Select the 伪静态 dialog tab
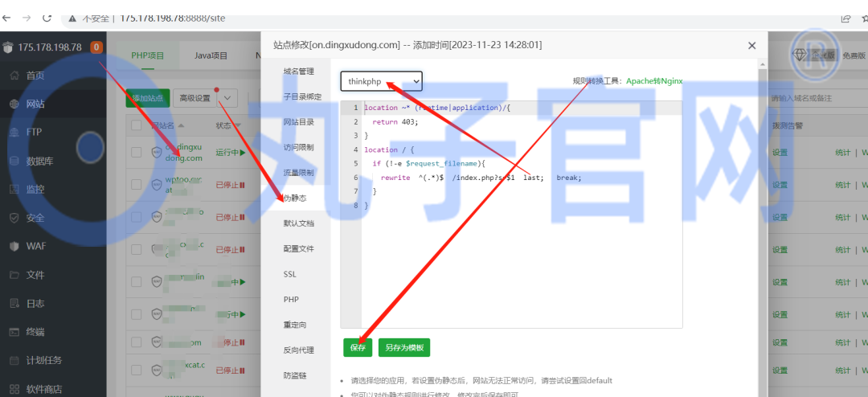The width and height of the screenshot is (868, 397). [295, 198]
